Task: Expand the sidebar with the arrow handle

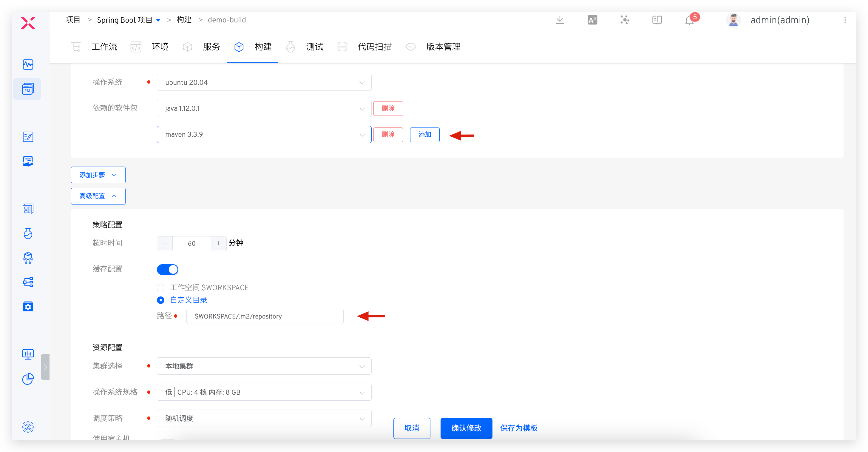Action: 45,367
